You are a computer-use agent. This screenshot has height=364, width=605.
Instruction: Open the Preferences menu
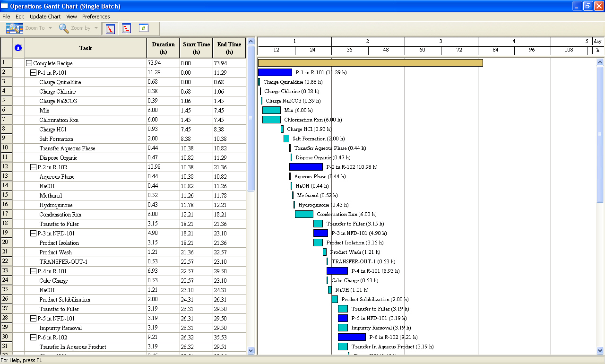[96, 17]
